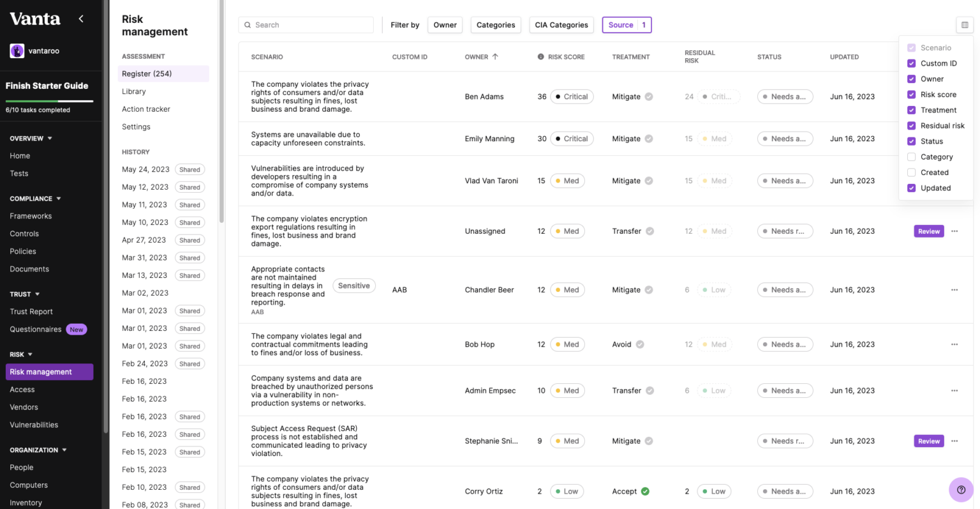980x509 pixels.
Task: Collapse the OVERVIEW section in the sidebar
Action: tap(48, 138)
